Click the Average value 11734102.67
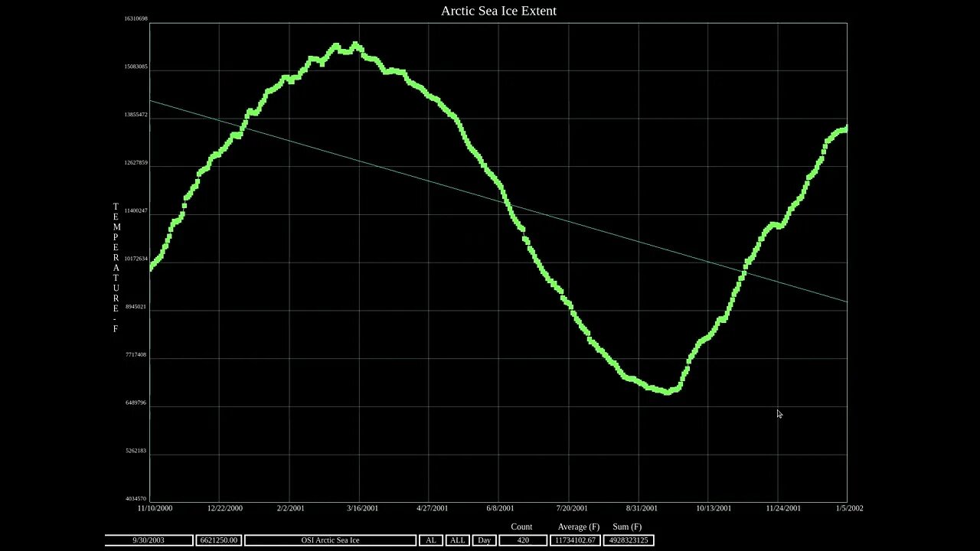The image size is (980, 551). tap(575, 540)
